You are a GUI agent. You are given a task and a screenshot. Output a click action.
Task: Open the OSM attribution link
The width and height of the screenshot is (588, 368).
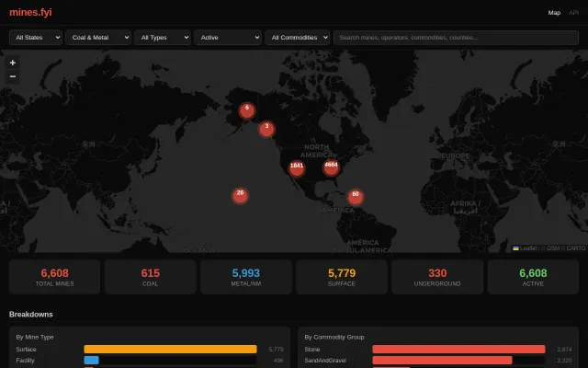553,248
